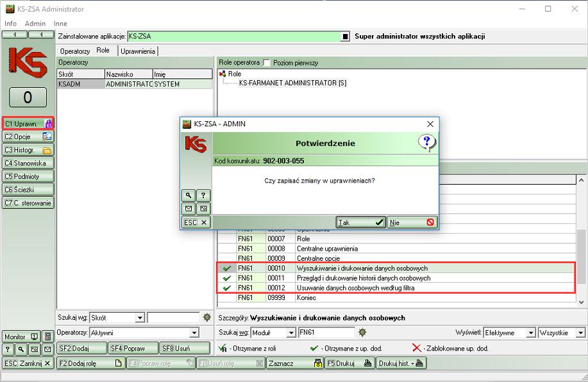Screen dimensions: 588x382
Task: Select the KS-FARMANET ADMINISTRATOR [S] role
Action: tap(292, 83)
